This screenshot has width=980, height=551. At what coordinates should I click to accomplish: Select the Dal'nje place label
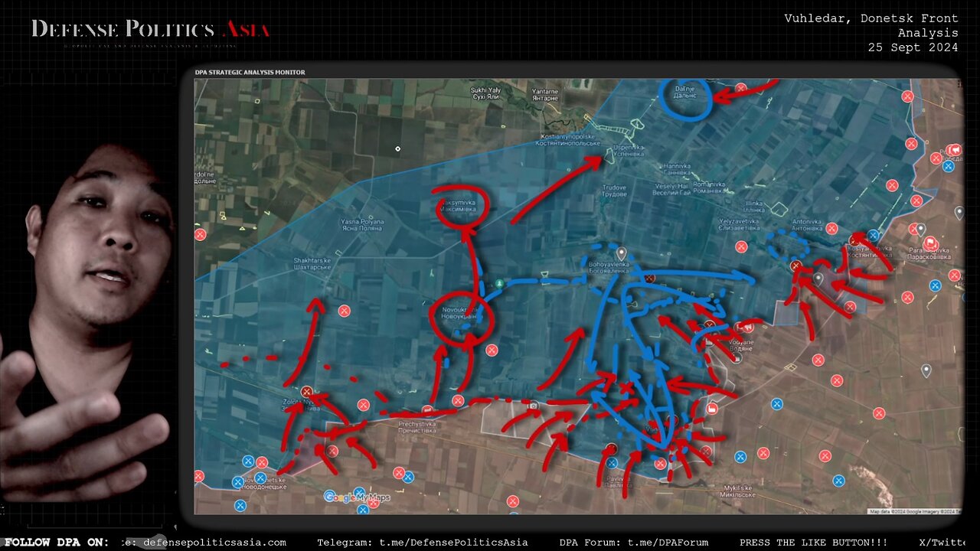coord(685,93)
